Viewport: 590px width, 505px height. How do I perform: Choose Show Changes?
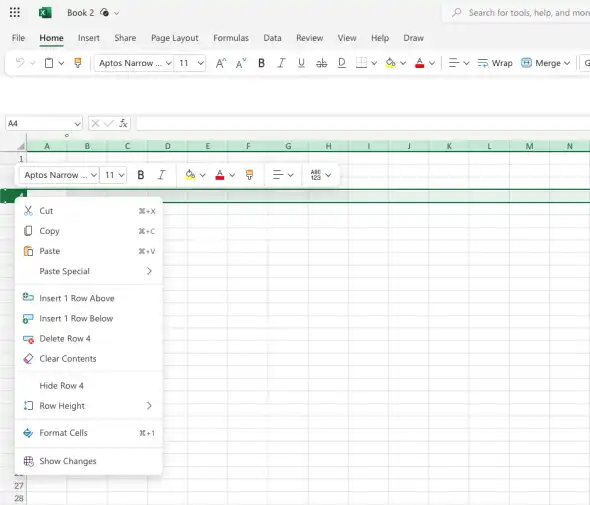89,461
